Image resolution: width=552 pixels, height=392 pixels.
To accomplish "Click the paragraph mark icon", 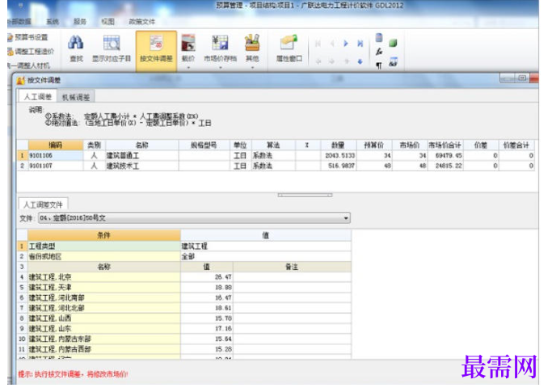I will [379, 65].
